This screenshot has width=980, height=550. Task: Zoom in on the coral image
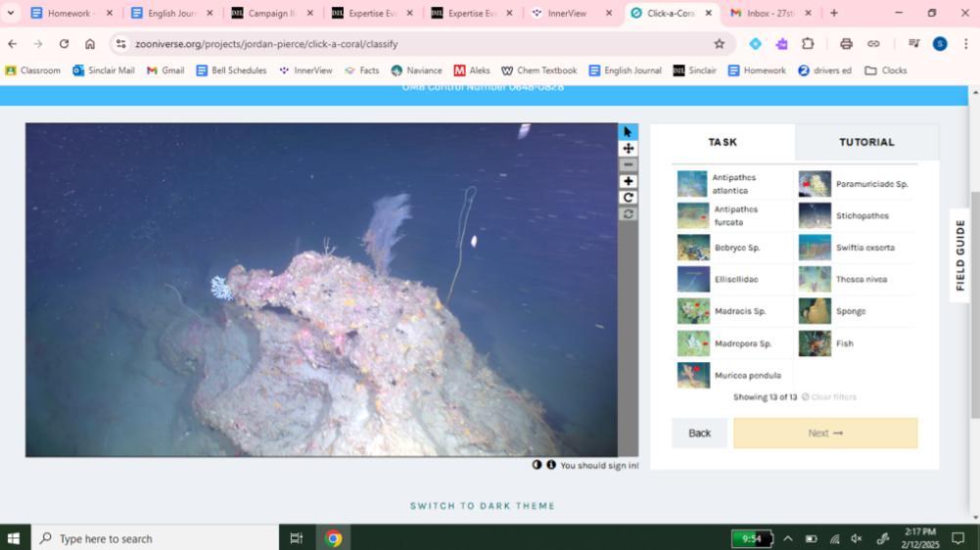point(629,181)
